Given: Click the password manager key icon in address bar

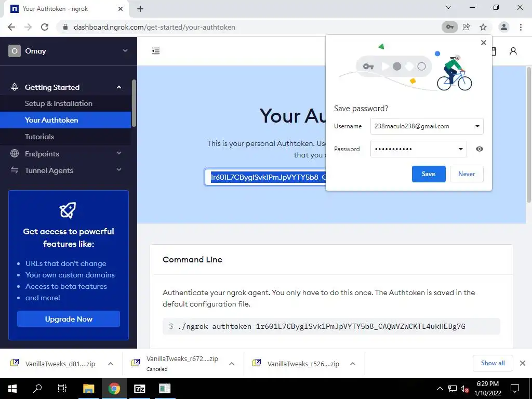Looking at the screenshot, I should [x=449, y=27].
